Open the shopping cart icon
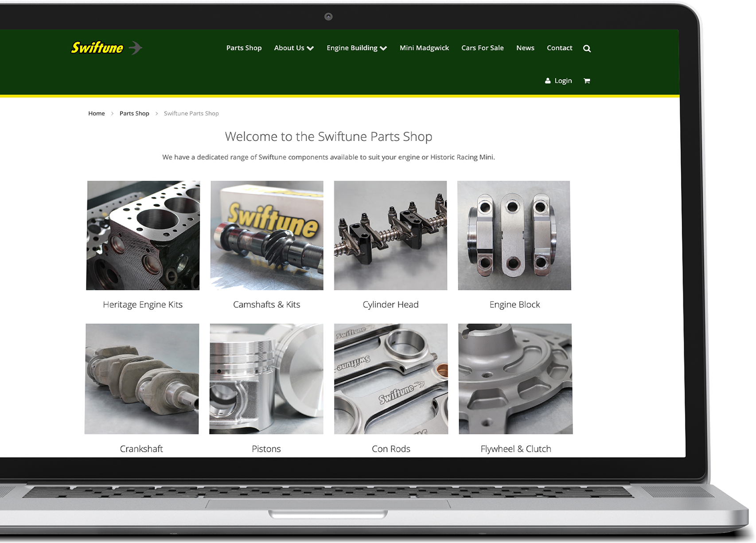 587,81
